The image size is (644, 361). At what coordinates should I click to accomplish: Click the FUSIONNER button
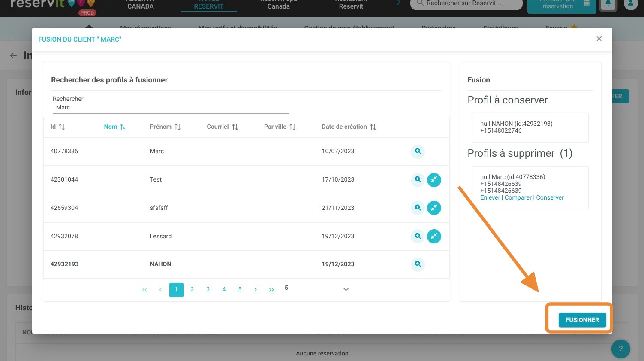pos(582,320)
